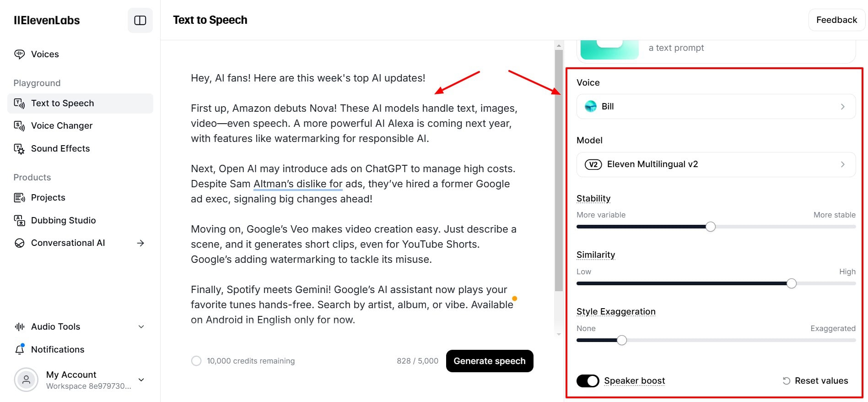This screenshot has width=868, height=402.
Task: Click the Generate speech button
Action: [x=489, y=361]
